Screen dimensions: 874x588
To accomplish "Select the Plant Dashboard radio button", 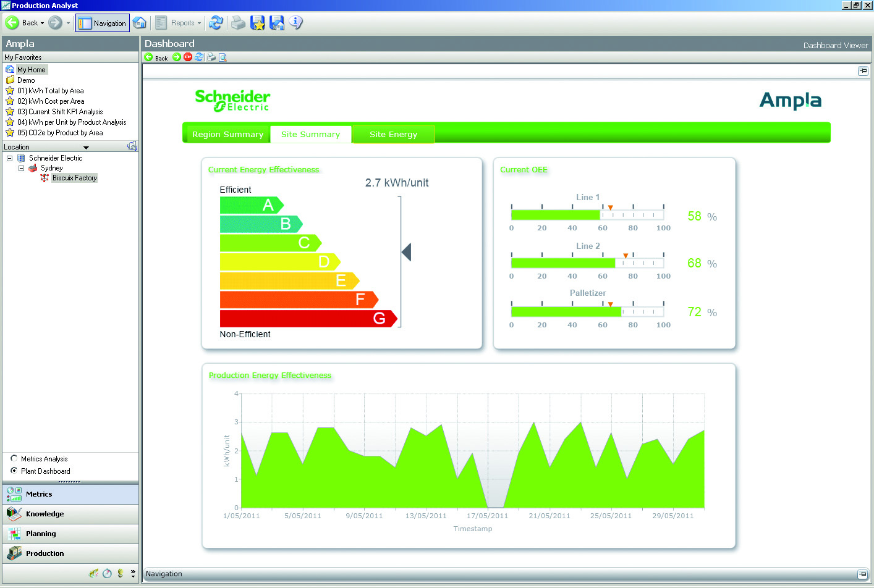I will pos(14,471).
